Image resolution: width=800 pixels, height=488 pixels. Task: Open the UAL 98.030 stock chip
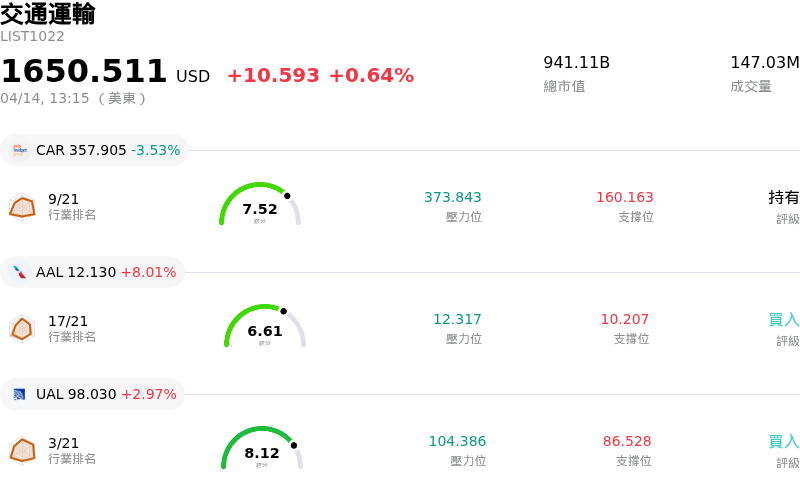[x=94, y=394]
